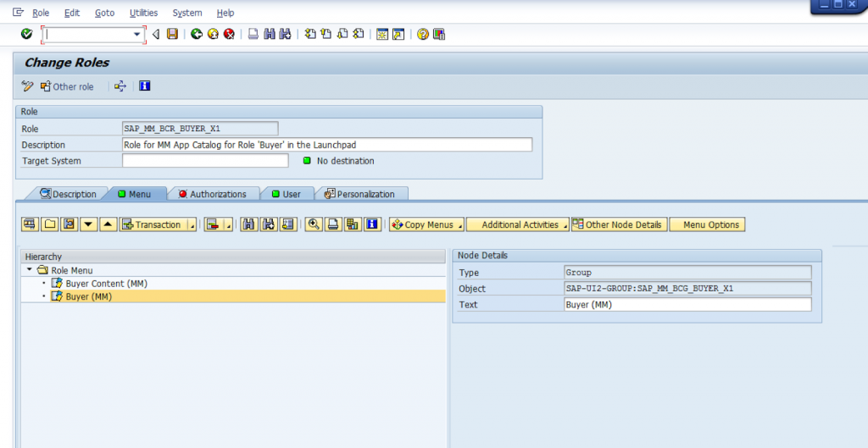Click the green Back arrow icon

click(197, 34)
